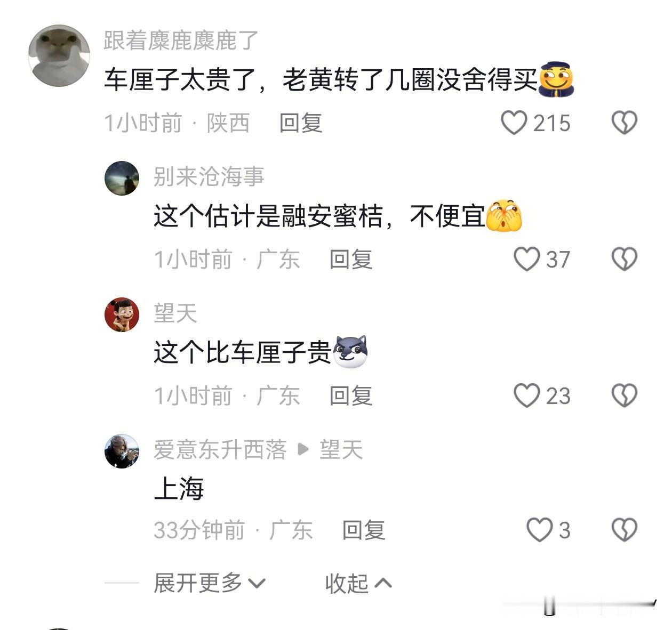Open username 别来沧海事 profile link
This screenshot has height=630, width=672.
coord(209,176)
